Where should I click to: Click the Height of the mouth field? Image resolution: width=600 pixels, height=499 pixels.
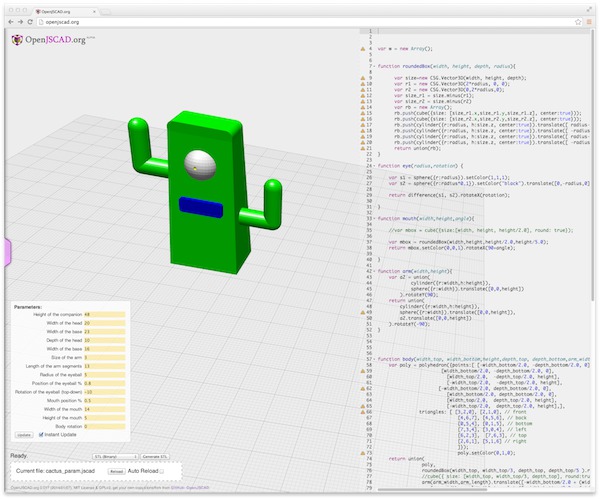pyautogui.click(x=104, y=418)
